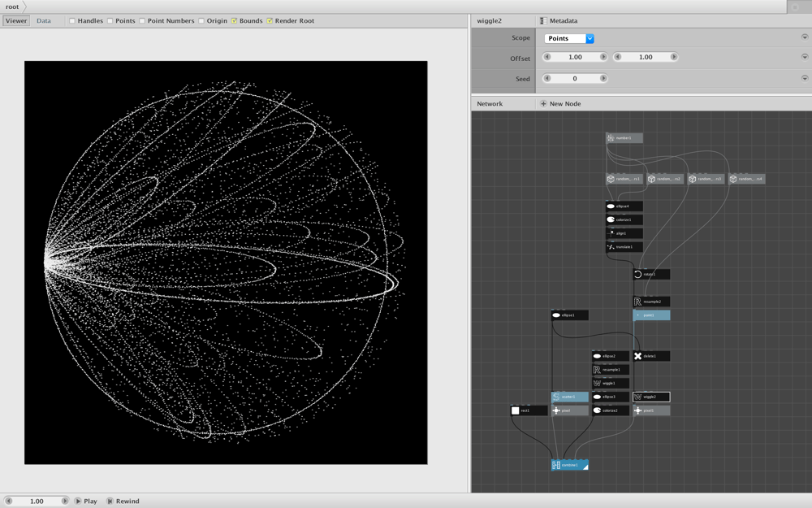Select the number1 node in the network
812x508 pixels.
coord(624,138)
